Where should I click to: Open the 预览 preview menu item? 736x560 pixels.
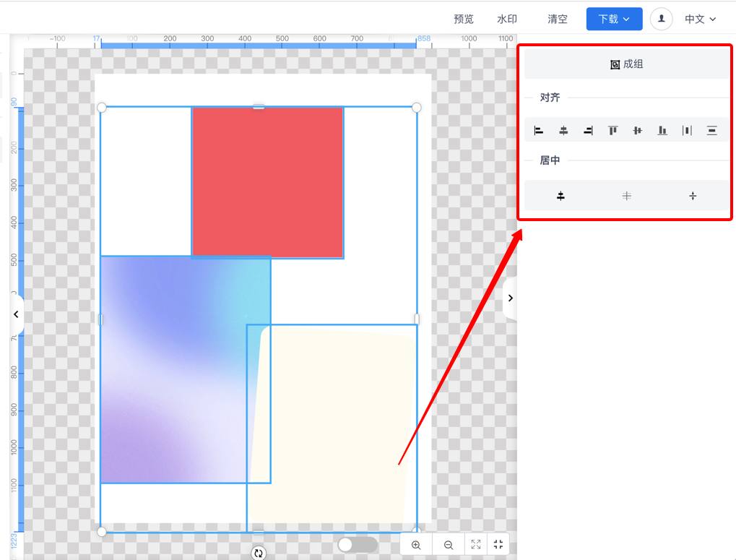point(464,20)
